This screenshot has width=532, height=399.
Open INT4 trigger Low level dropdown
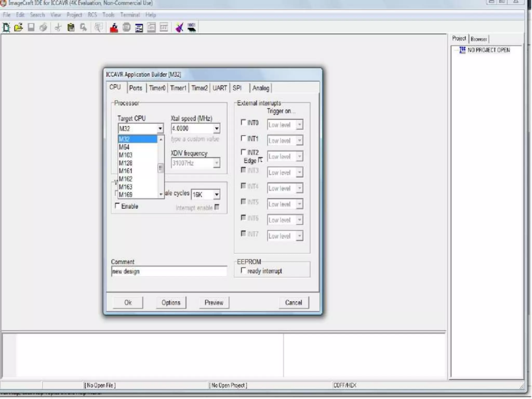tap(300, 188)
